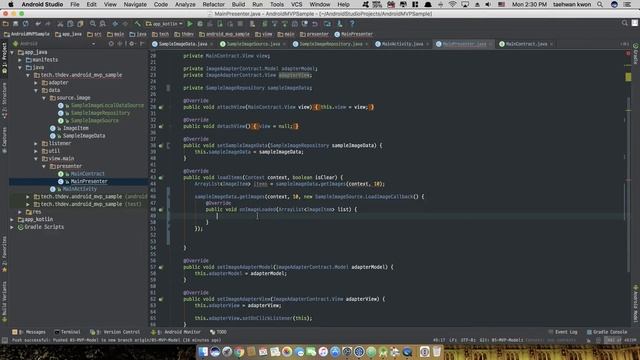The height and width of the screenshot is (360, 640).
Task: Click the Make Project hammer icon
Action: click(138, 24)
